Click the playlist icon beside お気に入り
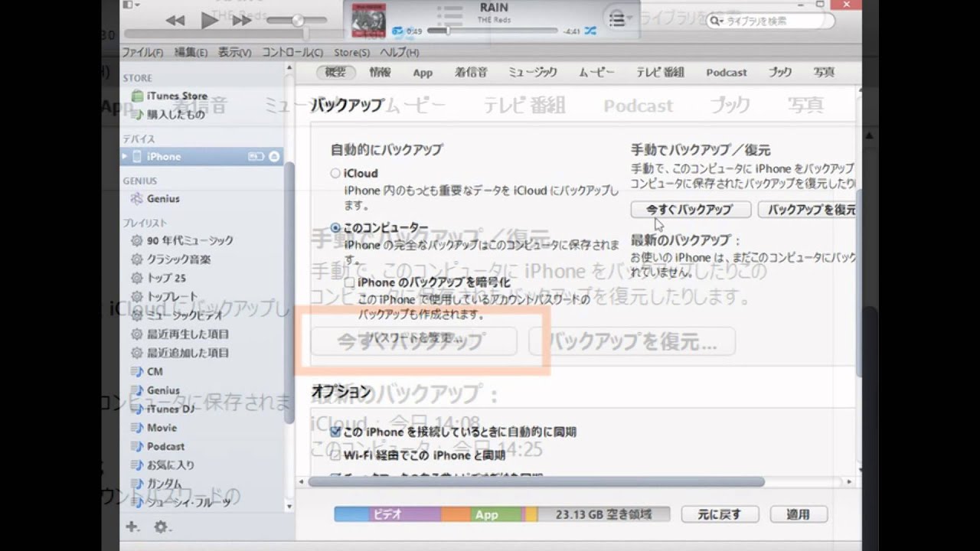The image size is (980, 551). 137,465
